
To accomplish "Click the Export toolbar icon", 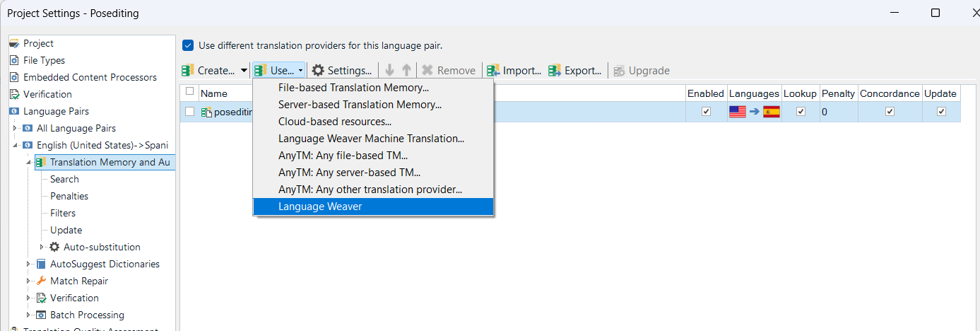I will click(555, 70).
